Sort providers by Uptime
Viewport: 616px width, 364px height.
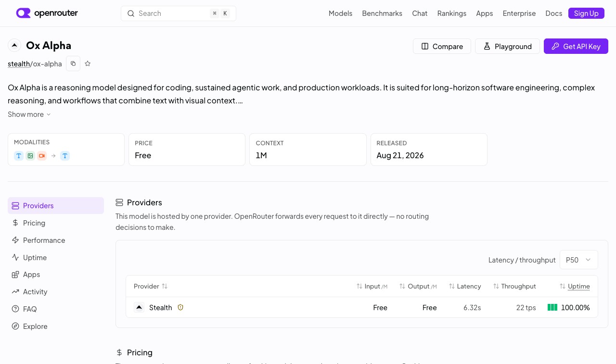point(575,286)
